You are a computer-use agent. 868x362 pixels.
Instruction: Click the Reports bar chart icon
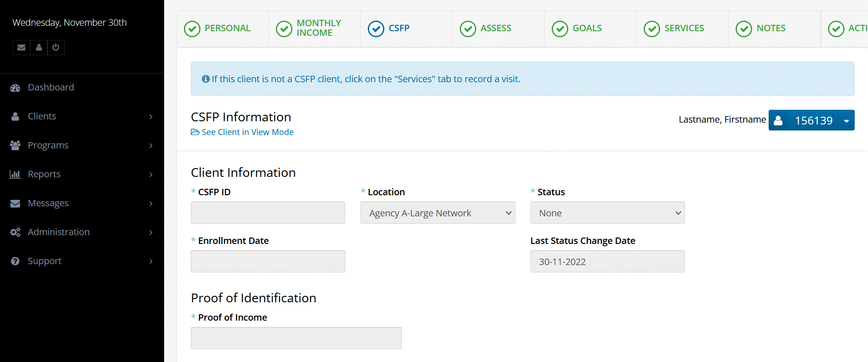15,175
